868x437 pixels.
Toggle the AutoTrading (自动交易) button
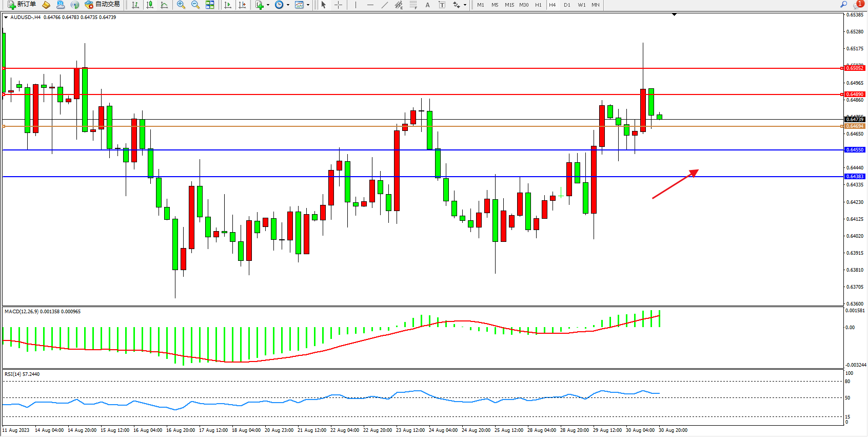(x=102, y=5)
